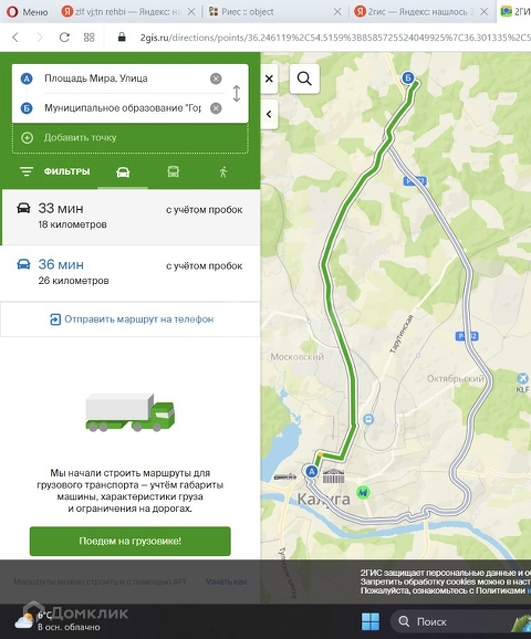Image resolution: width=531 pixels, height=639 pixels.
Task: Clear the Площадь Мира start point
Action: pyautogui.click(x=216, y=79)
